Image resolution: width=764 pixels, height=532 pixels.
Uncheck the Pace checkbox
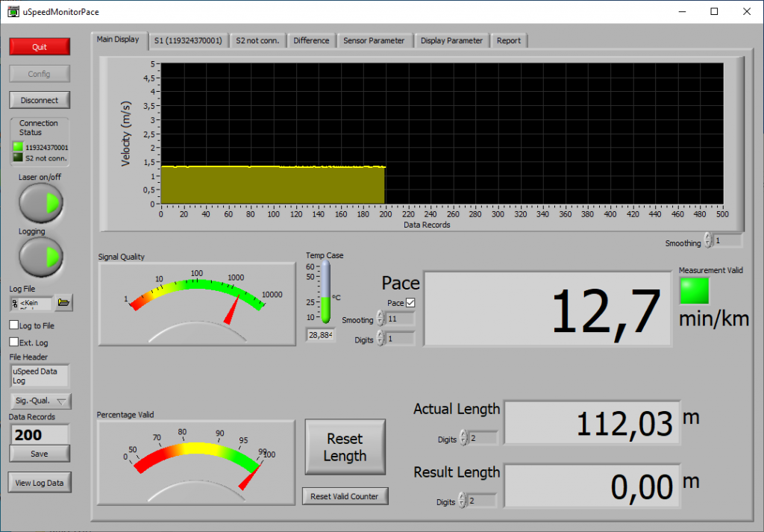[x=410, y=303]
